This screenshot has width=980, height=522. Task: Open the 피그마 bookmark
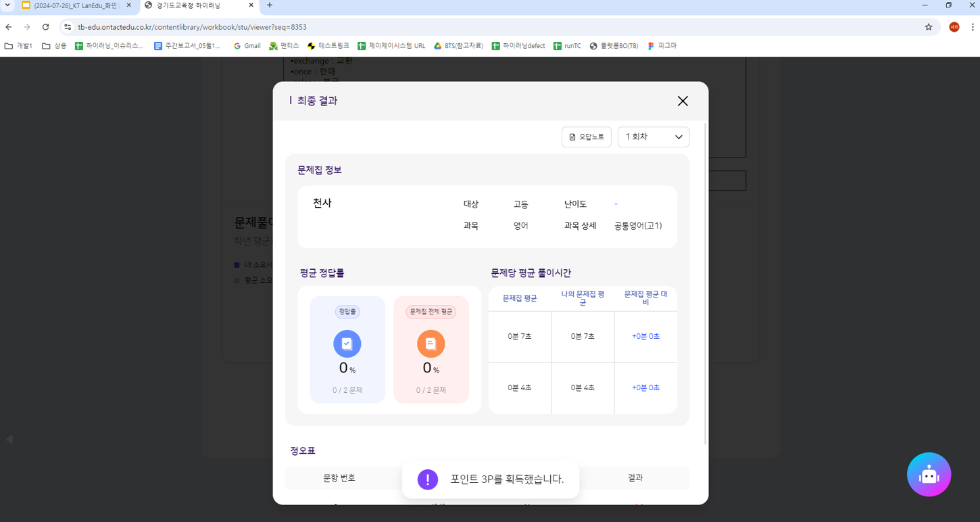point(662,46)
